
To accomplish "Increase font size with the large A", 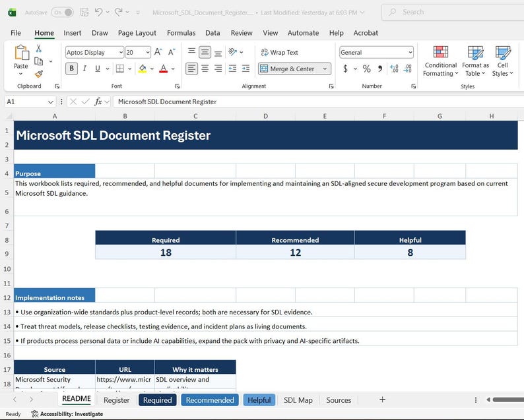I will (x=158, y=52).
